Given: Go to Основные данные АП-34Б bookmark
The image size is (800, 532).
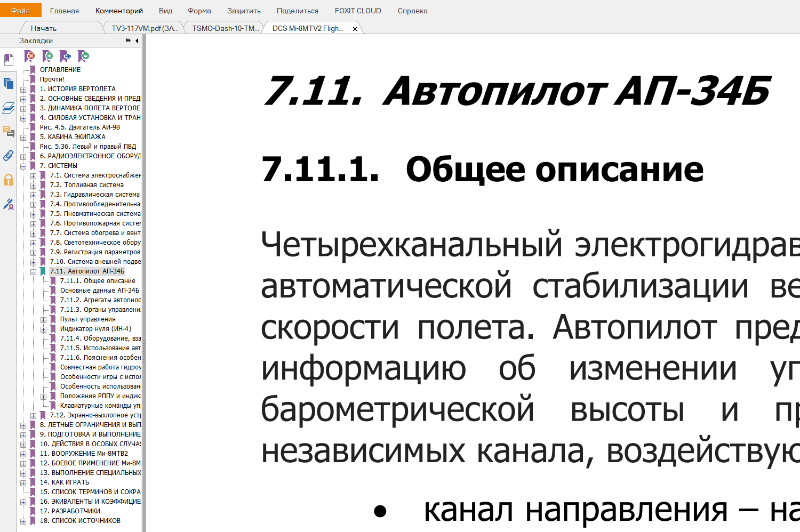Looking at the screenshot, I should (100, 291).
